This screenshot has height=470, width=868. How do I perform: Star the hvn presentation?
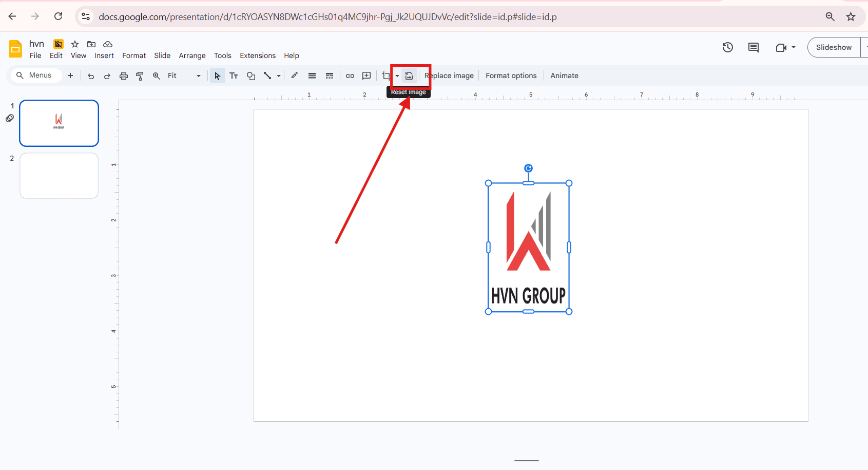click(x=75, y=44)
